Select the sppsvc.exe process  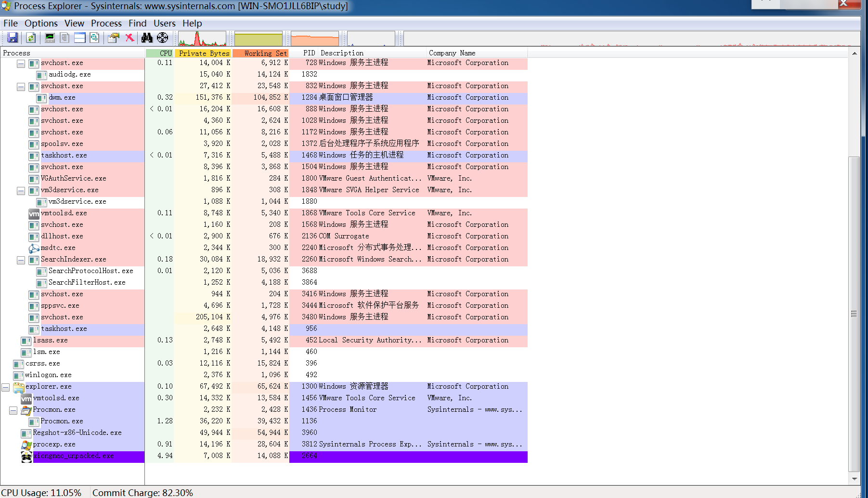(x=60, y=305)
